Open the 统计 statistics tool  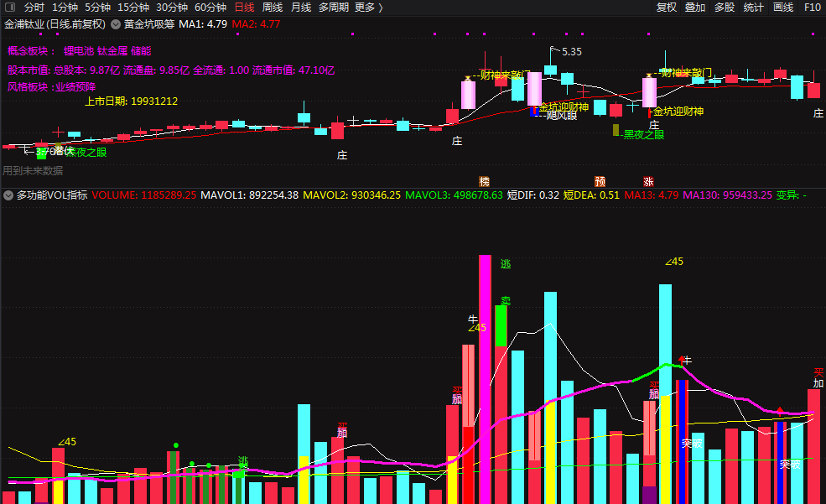(x=753, y=8)
